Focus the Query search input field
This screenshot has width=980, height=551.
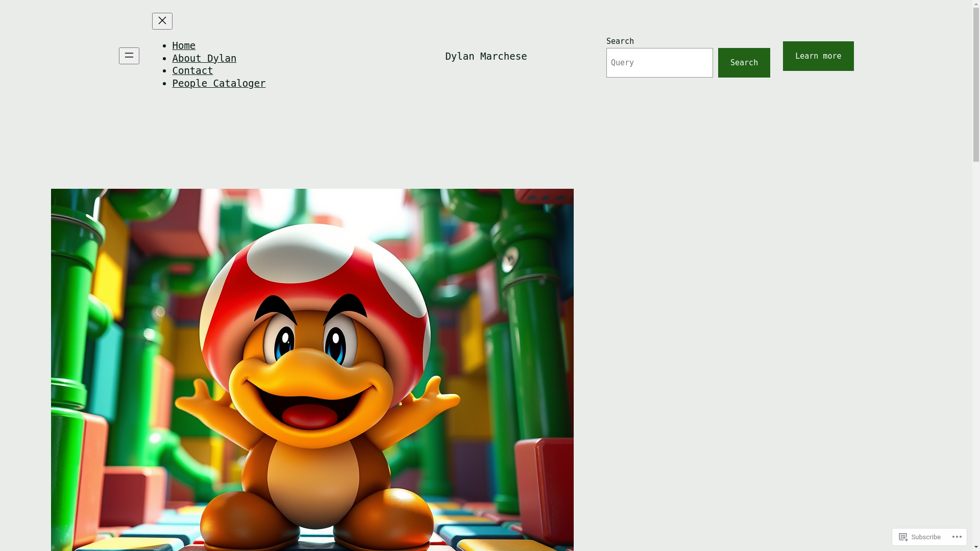[x=659, y=63]
